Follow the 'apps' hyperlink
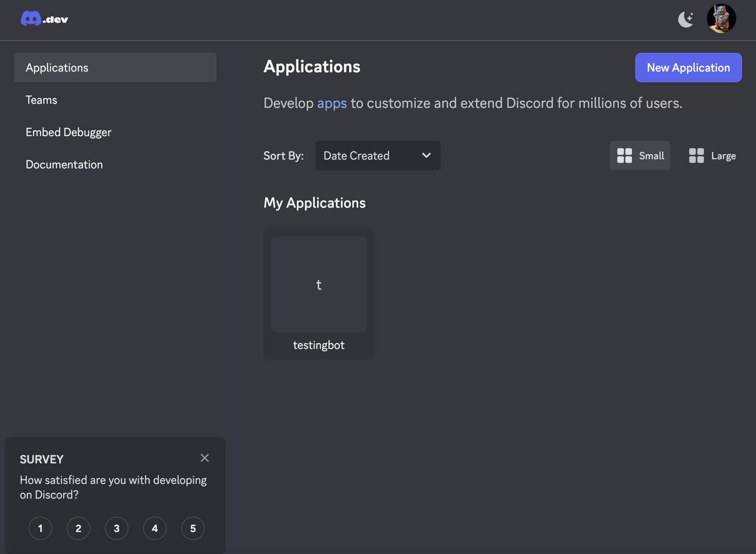The height and width of the screenshot is (554, 756). pyautogui.click(x=332, y=103)
